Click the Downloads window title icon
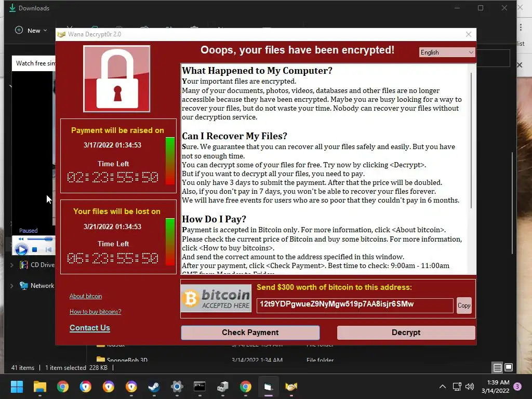532x399 pixels. click(12, 8)
